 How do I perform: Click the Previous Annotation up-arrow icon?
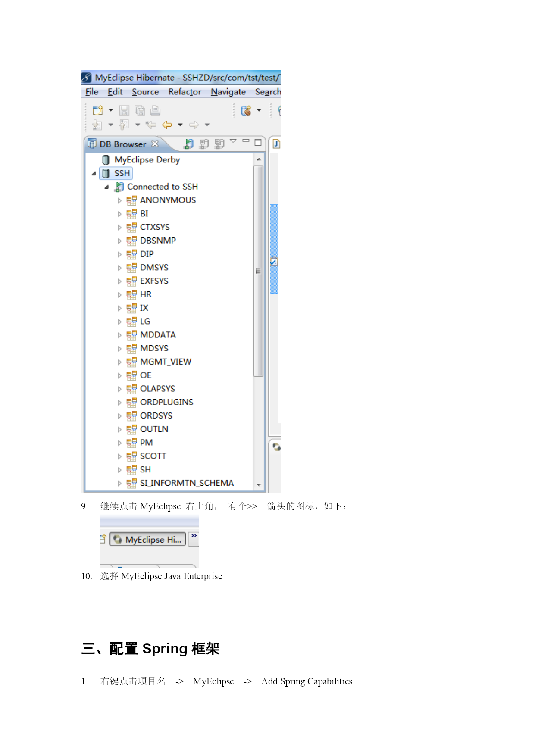click(x=124, y=125)
